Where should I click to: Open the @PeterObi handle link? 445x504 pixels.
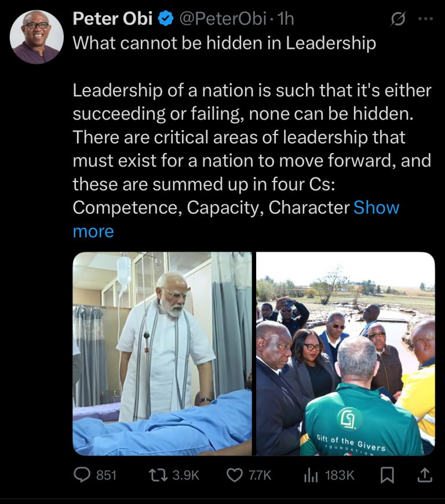pyautogui.click(x=222, y=19)
